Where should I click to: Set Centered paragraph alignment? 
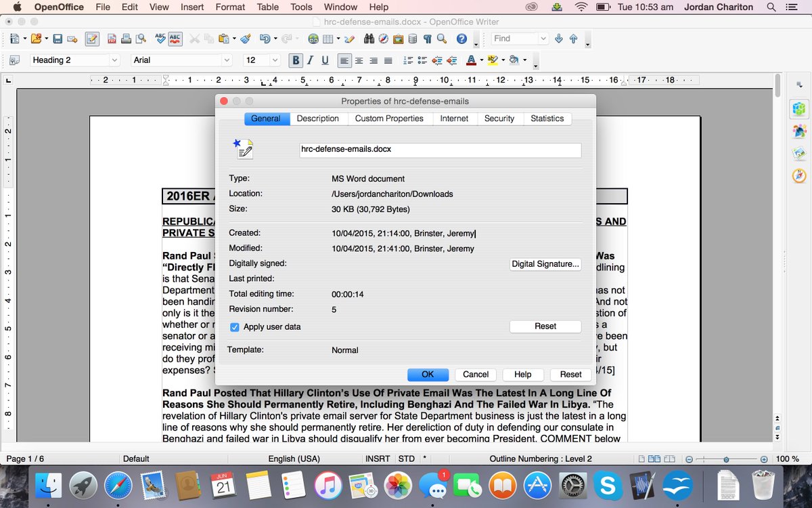(359, 60)
